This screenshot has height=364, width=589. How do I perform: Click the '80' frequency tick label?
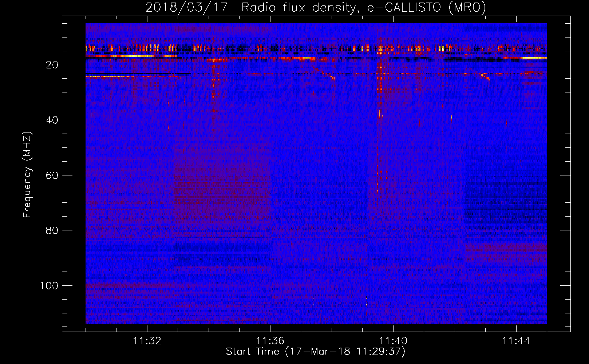[52, 230]
